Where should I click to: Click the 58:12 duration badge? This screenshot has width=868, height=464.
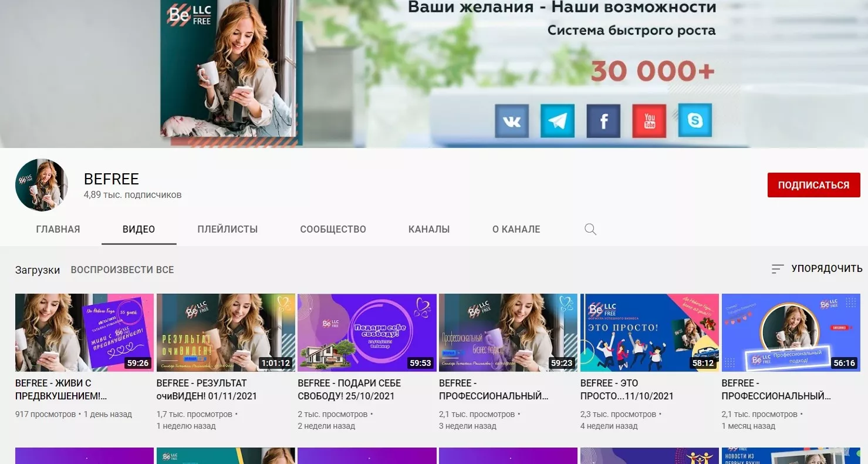pos(703,363)
